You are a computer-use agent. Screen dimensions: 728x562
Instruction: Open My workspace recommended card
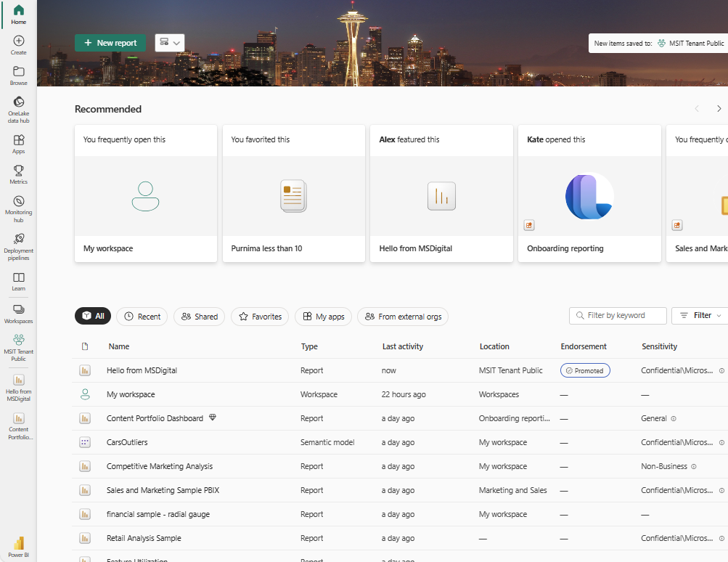(x=146, y=193)
